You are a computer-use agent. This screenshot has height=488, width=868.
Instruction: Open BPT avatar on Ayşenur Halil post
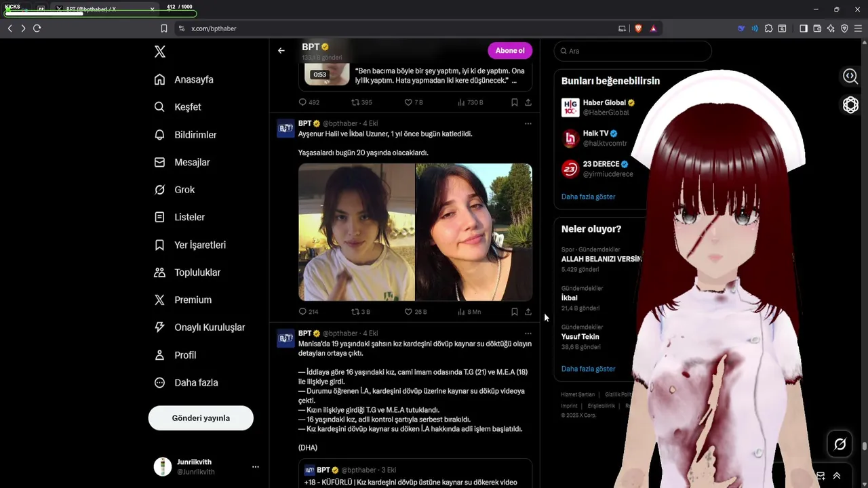tap(285, 128)
